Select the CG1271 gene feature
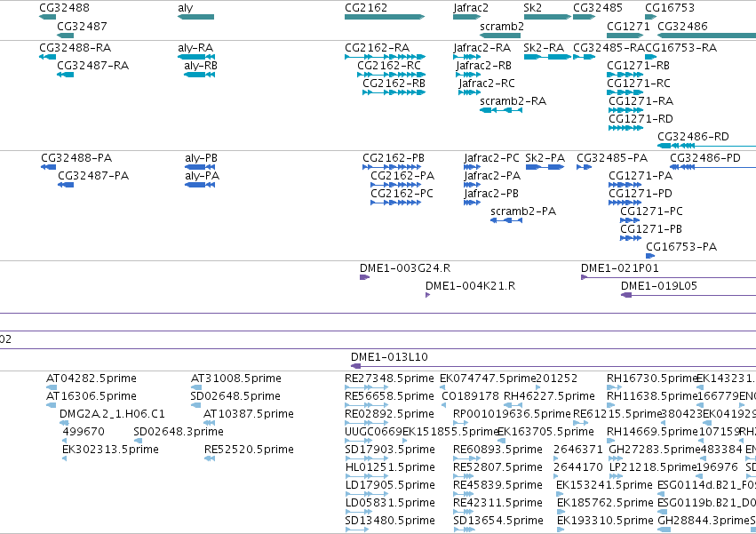Image resolution: width=756 pixels, height=534 pixels. point(625,36)
